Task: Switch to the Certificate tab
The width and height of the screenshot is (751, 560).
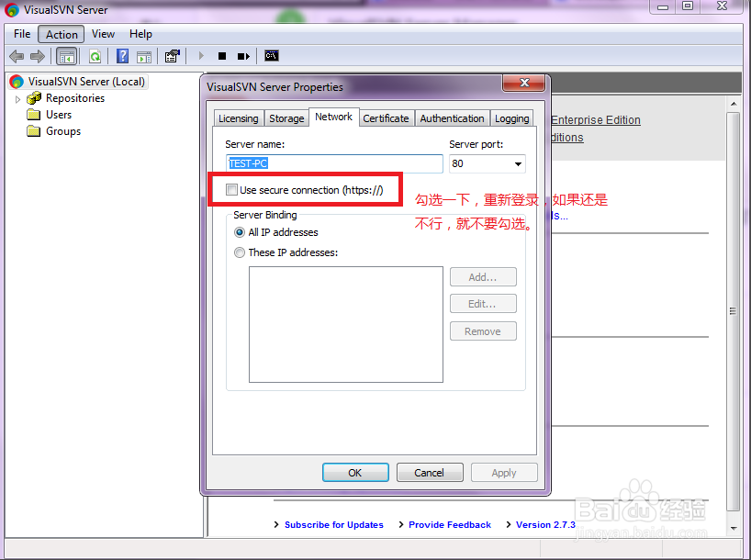Action: tap(386, 118)
